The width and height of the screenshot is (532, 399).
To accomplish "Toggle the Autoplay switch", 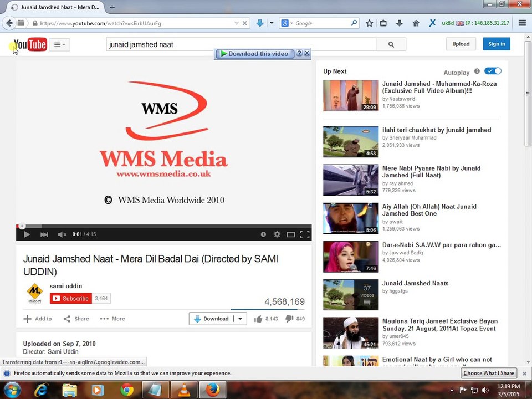I will pos(493,71).
